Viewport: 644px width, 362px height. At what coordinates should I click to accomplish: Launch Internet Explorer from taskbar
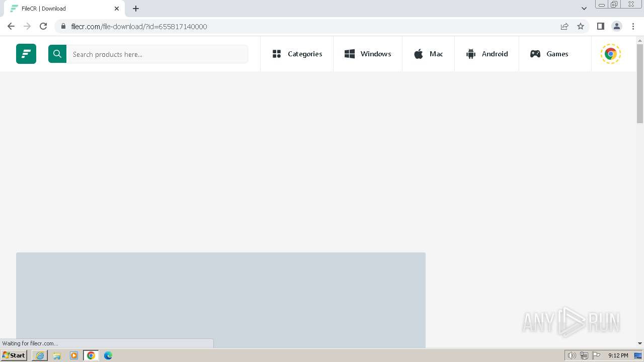(x=40, y=355)
